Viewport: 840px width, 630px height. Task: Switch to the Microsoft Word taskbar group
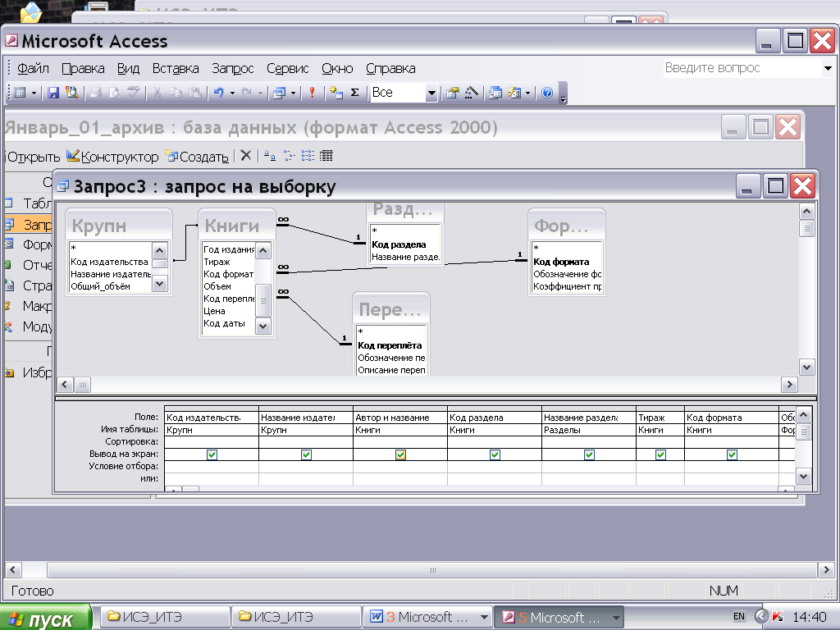(427, 617)
